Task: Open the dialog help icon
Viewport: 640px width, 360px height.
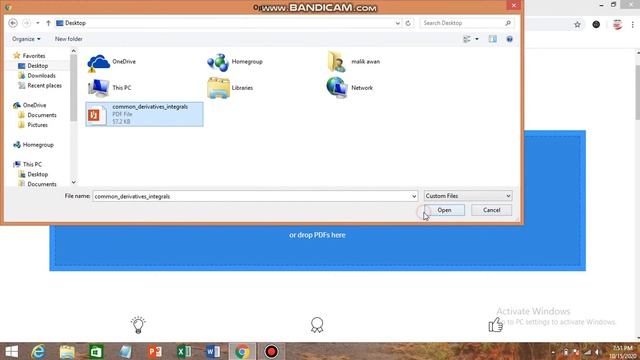Action: 509,39
